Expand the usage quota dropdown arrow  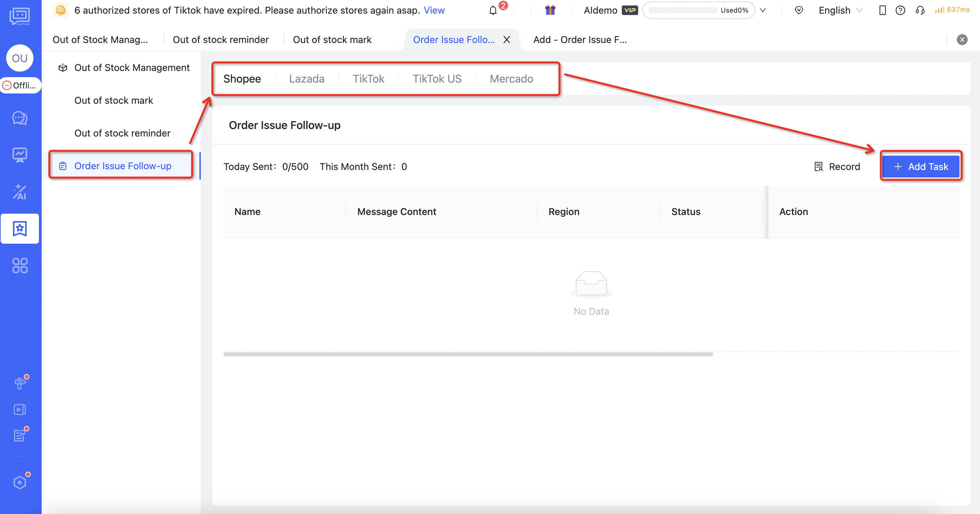tap(763, 10)
